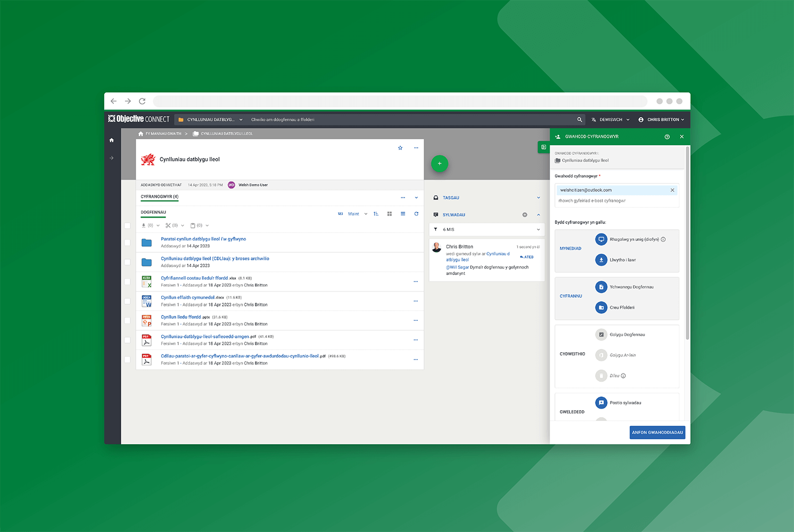
Task: Click the add icon on the SYLWADAU panel
Action: point(524,214)
